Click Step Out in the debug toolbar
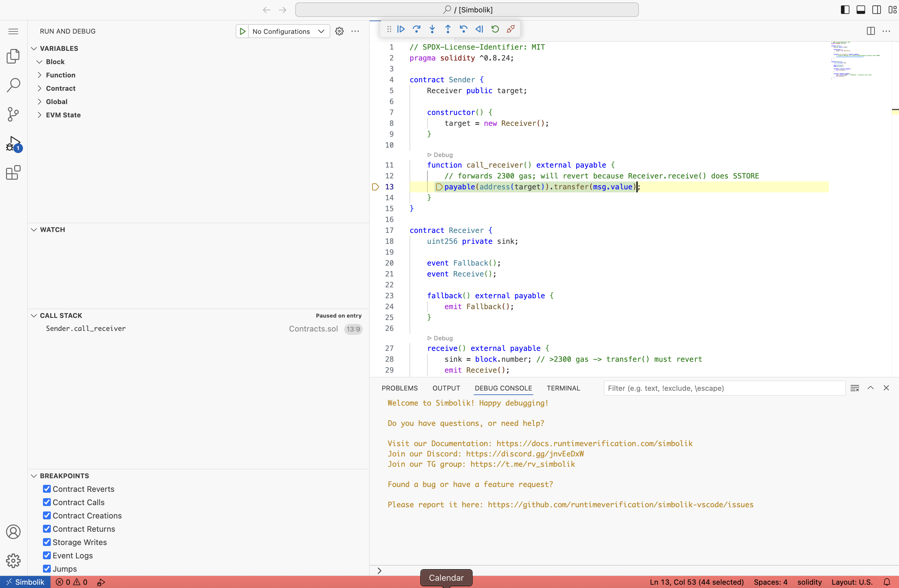 [448, 29]
